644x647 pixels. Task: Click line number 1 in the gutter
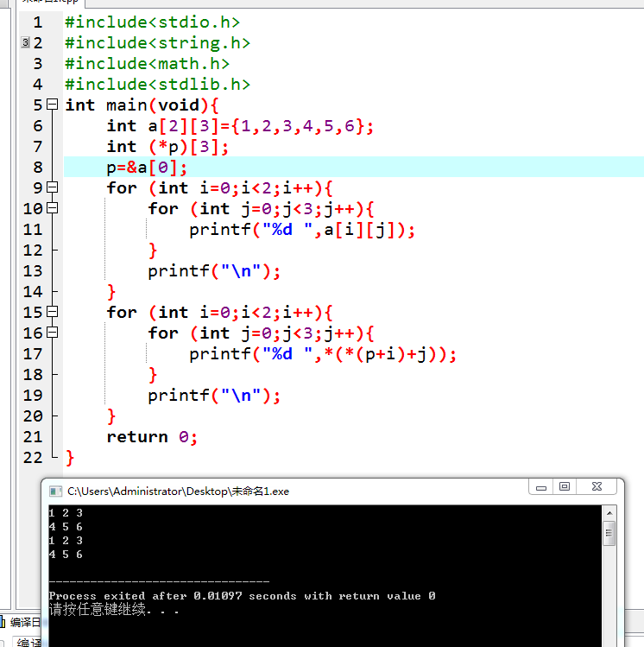[38, 22]
